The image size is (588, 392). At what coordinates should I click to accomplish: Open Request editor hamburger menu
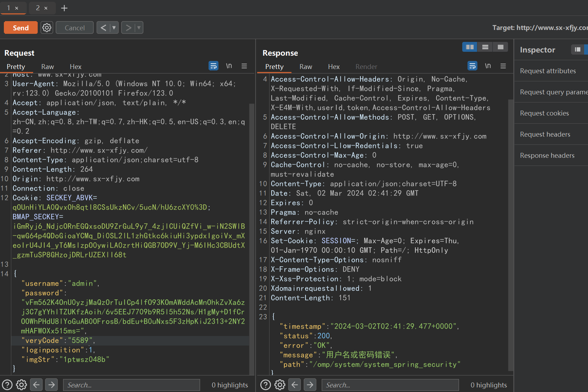(x=244, y=66)
